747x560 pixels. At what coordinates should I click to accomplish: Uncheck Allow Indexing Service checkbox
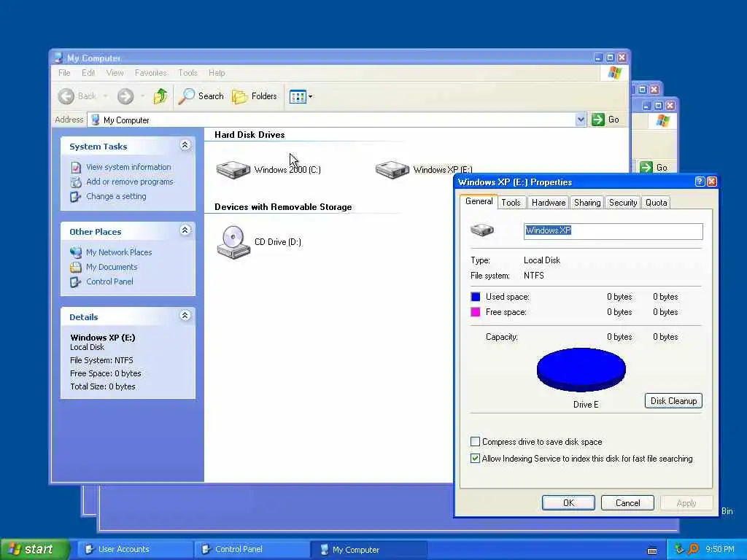[x=475, y=459]
